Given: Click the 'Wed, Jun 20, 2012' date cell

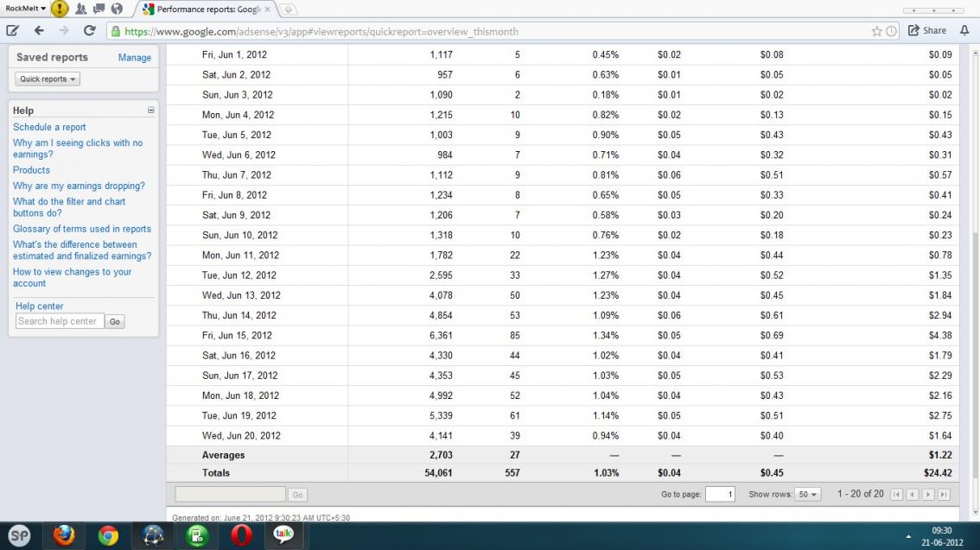Looking at the screenshot, I should [241, 436].
